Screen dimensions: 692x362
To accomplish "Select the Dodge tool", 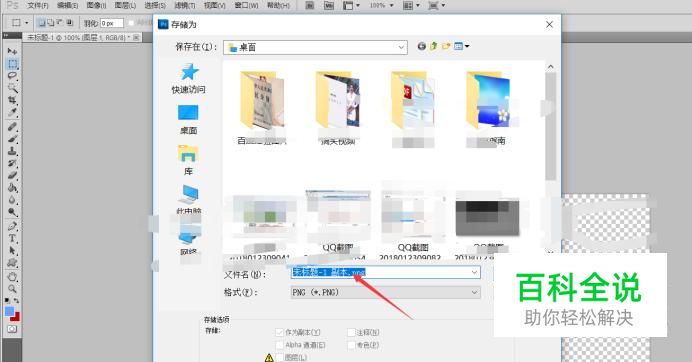I will click(12, 212).
